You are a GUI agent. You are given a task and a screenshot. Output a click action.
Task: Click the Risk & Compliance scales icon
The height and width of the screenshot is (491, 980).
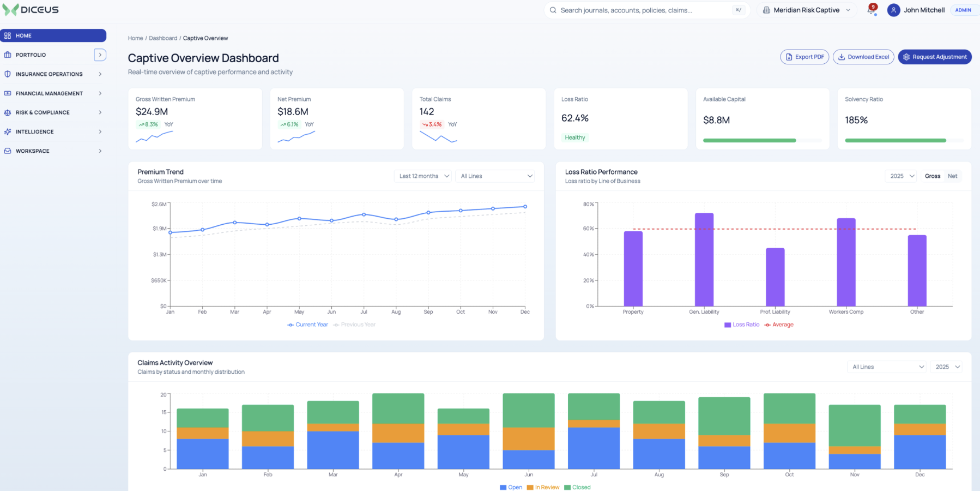[x=8, y=112]
